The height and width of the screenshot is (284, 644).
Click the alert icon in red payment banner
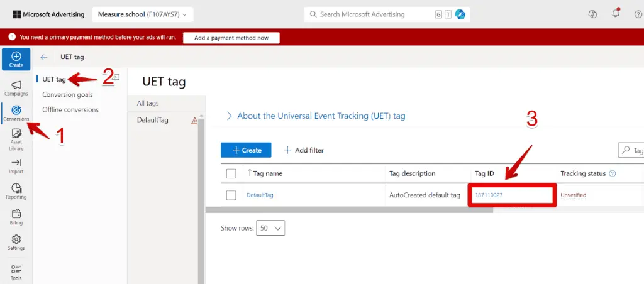pyautogui.click(x=12, y=37)
